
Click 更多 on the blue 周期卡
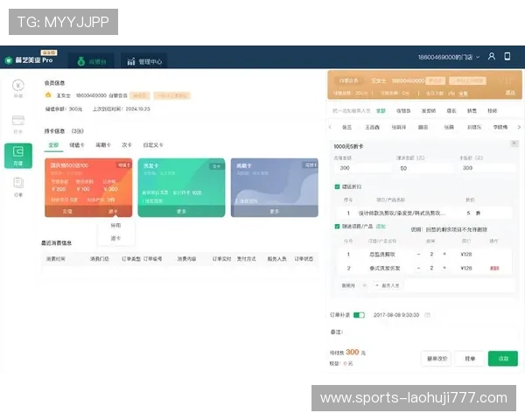click(x=275, y=212)
